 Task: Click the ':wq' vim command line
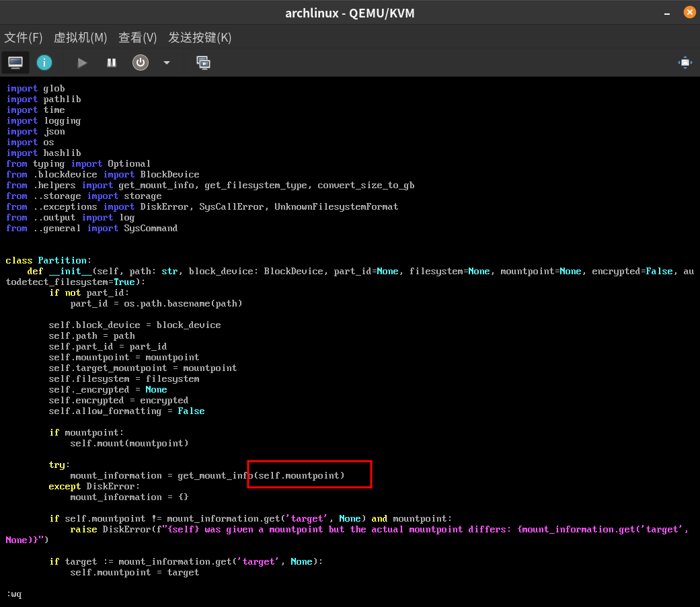point(14,594)
